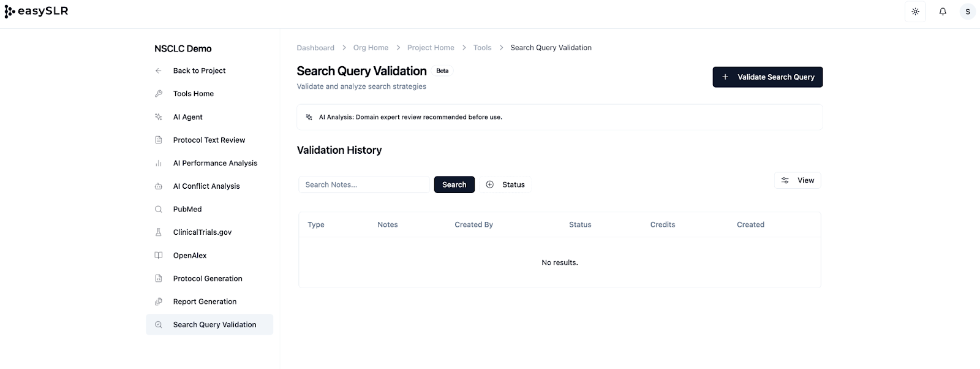The height and width of the screenshot is (369, 980).
Task: Select Report Generation in the sidebar
Action: [205, 302]
